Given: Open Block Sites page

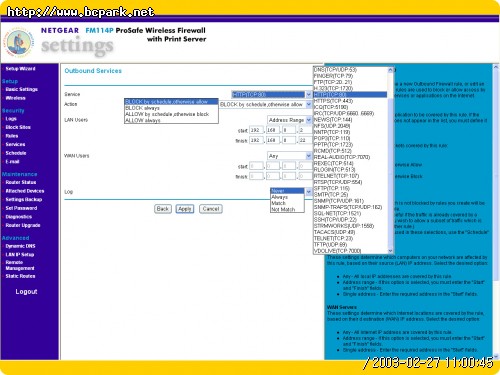Looking at the screenshot, I should 18,127.
